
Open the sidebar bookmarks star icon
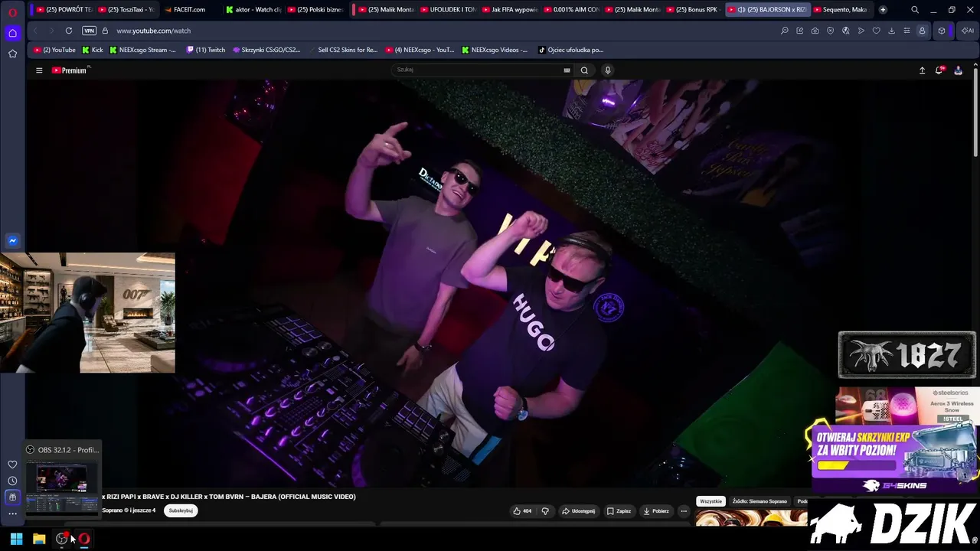tap(12, 54)
